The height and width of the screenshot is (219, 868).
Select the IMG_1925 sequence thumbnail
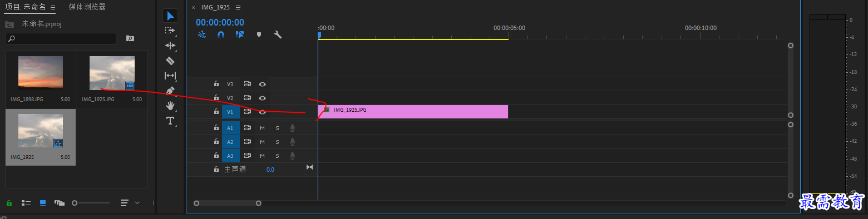pos(40,131)
